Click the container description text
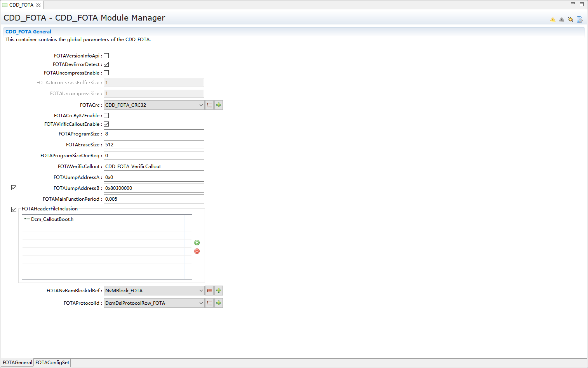Viewport: 588px width, 368px height. [x=78, y=40]
